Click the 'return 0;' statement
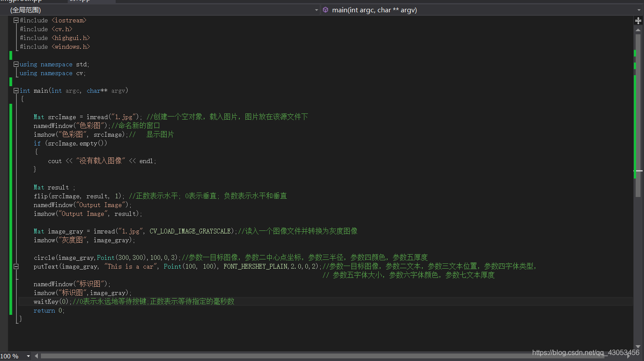The image size is (644, 361). (x=49, y=310)
